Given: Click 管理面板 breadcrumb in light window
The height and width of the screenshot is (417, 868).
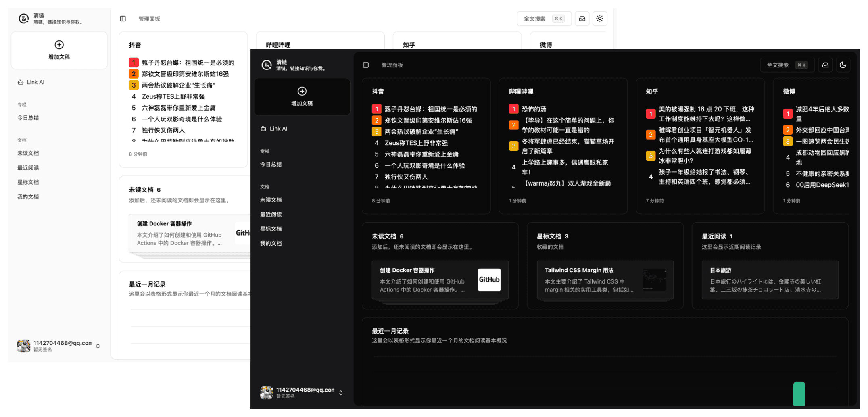Looking at the screenshot, I should point(149,19).
